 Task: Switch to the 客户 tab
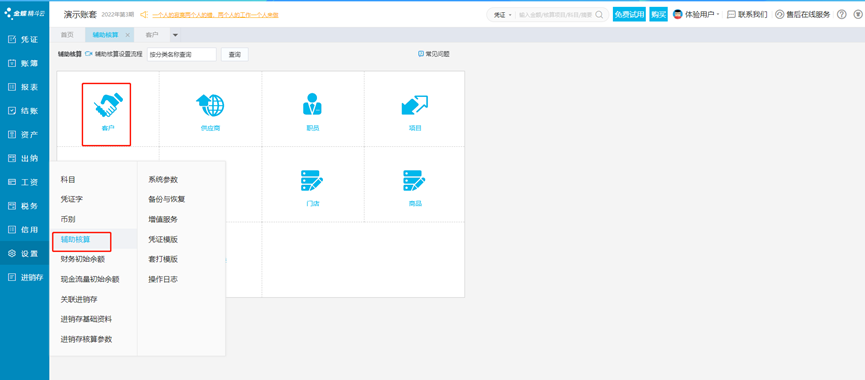[x=152, y=35]
